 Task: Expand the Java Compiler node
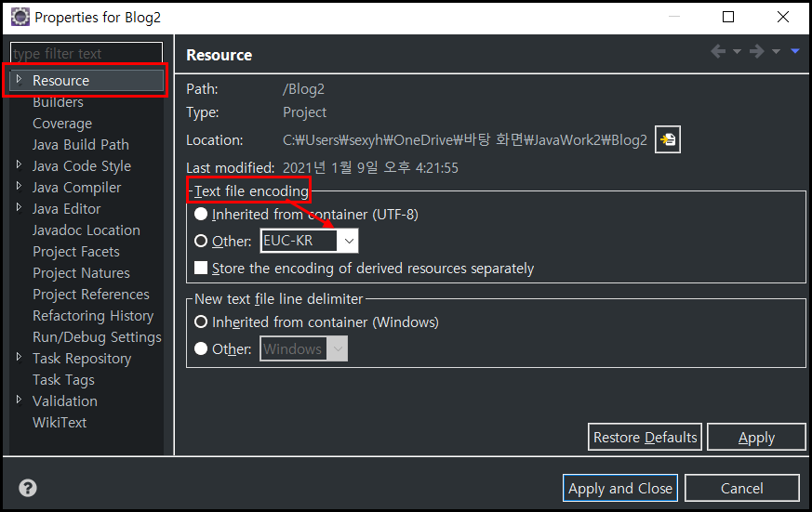tap(20, 186)
